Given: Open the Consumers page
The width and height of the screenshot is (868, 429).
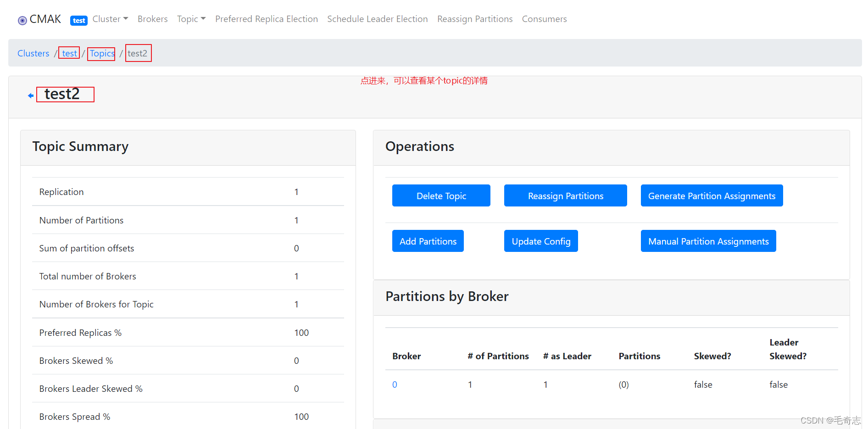Looking at the screenshot, I should click(545, 19).
